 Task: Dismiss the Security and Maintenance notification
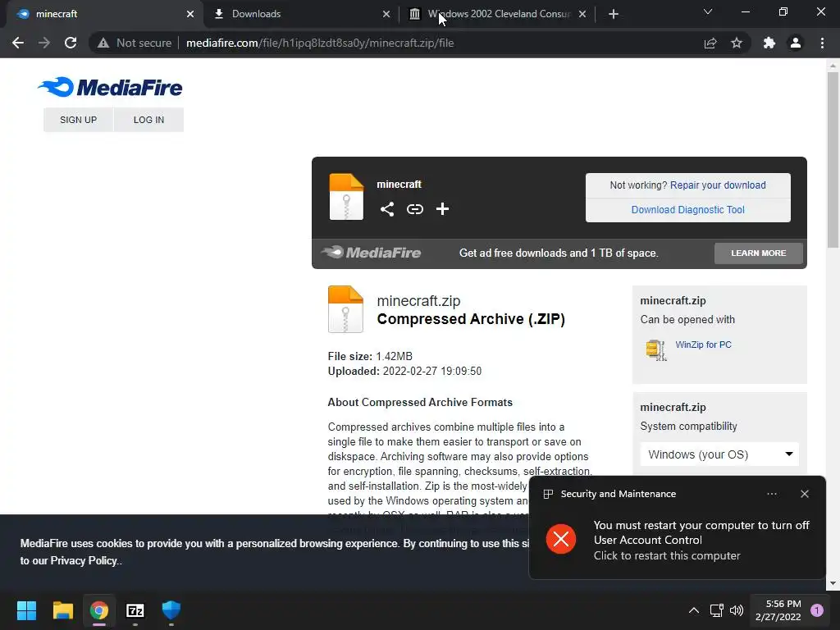pos(805,494)
